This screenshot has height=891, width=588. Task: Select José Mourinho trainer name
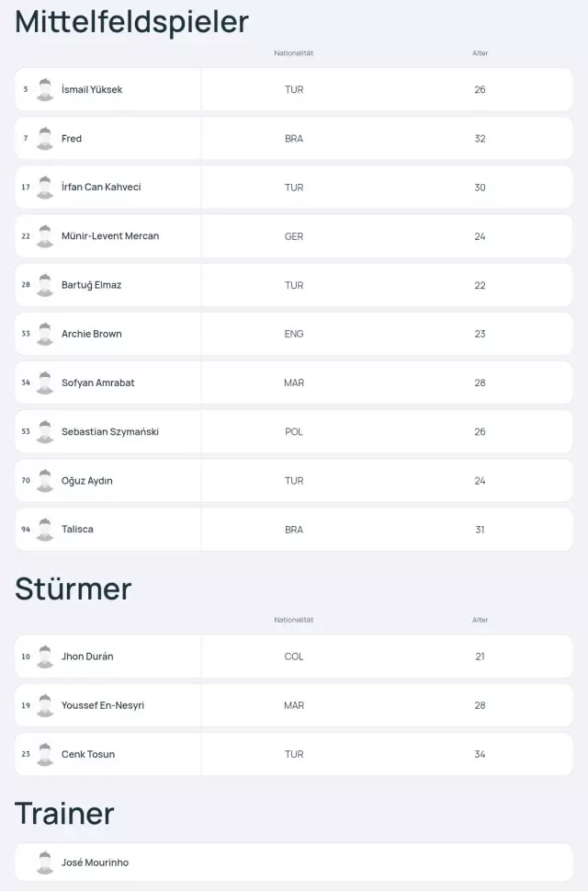point(95,863)
